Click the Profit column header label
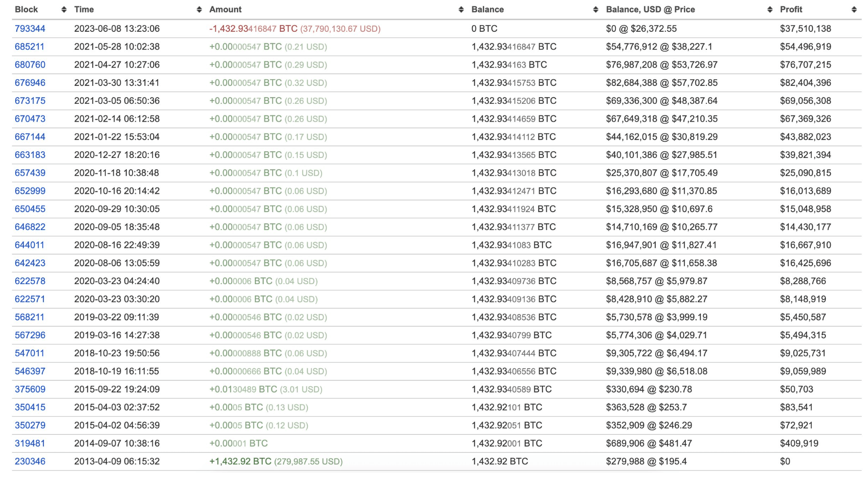 [x=791, y=9]
